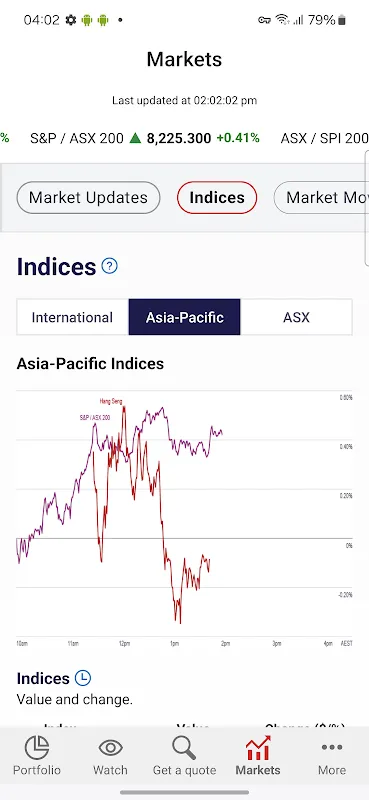Tap the 1pm marker on chart axis
Viewport: 369px width, 800px height.
click(x=174, y=644)
